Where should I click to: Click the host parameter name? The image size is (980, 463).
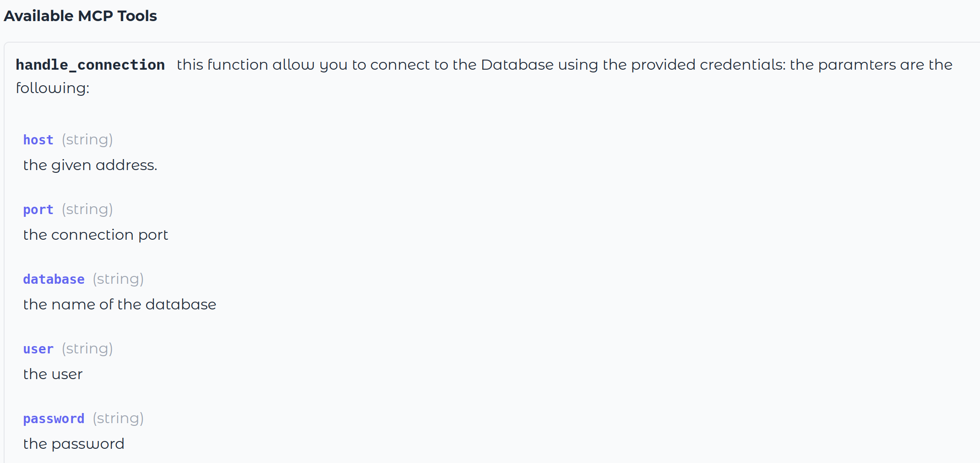38,140
